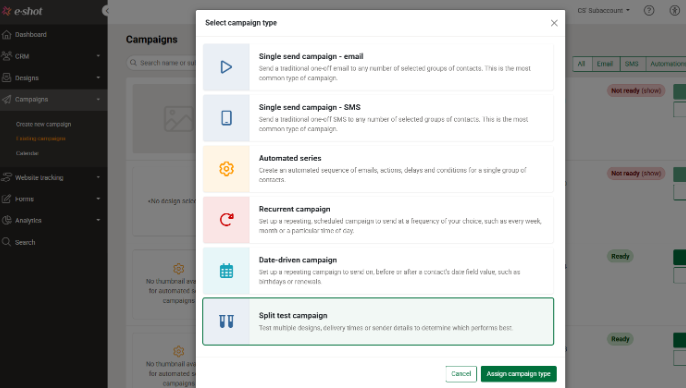Collapse the Campaigns menu arrow
The height and width of the screenshot is (388, 686).
(x=98, y=99)
